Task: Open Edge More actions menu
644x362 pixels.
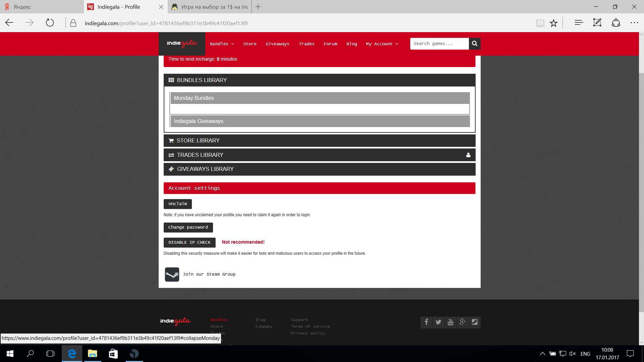Action: 634,23
